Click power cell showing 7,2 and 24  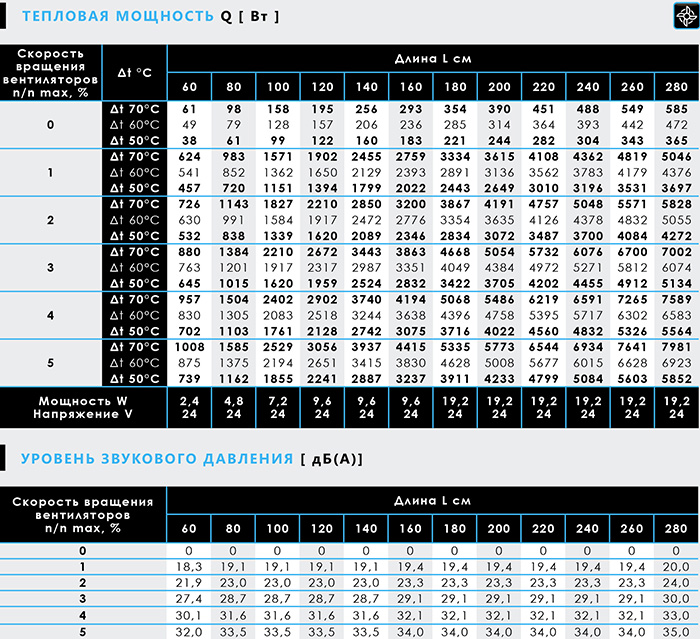[x=278, y=408]
